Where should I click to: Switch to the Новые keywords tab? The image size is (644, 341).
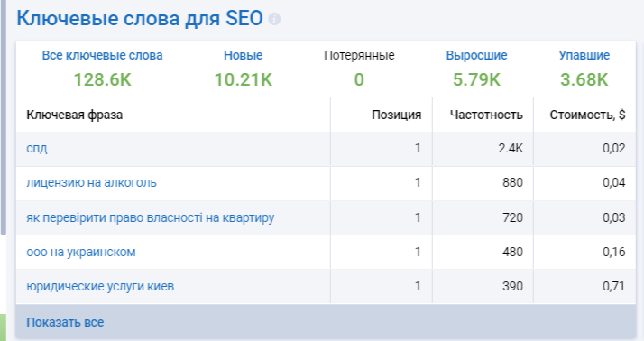[x=244, y=55]
